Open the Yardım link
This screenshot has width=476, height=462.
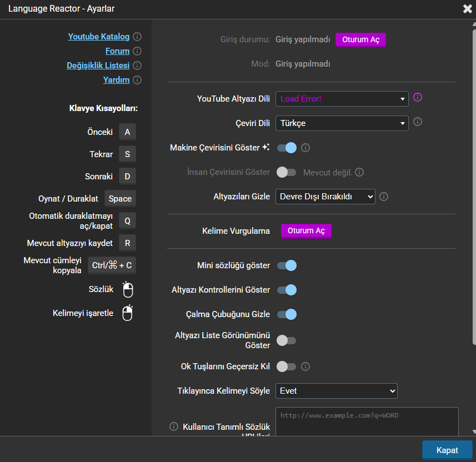[116, 80]
